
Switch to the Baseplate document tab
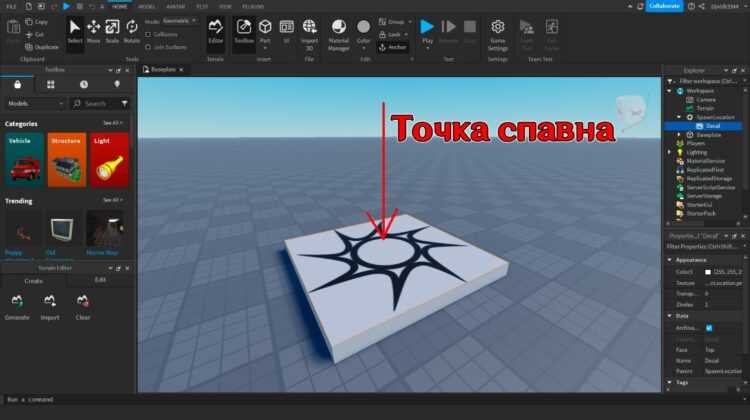[x=163, y=70]
